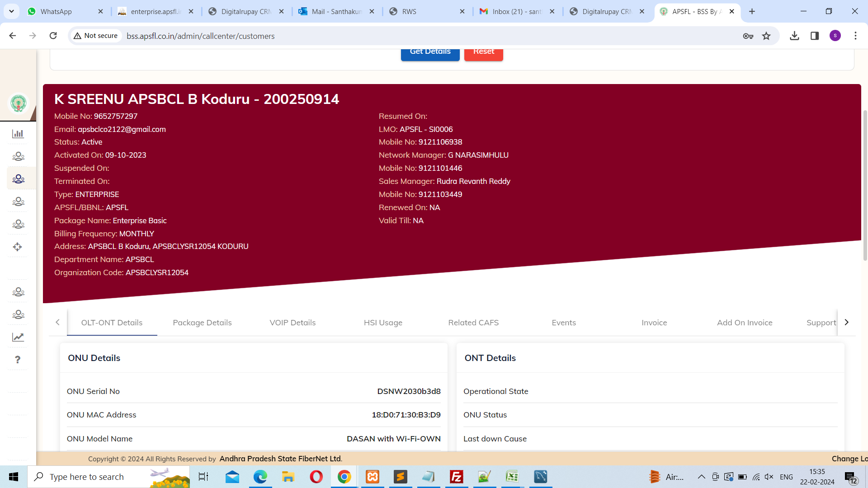Click the muted volume icon in system tray

[769, 477]
